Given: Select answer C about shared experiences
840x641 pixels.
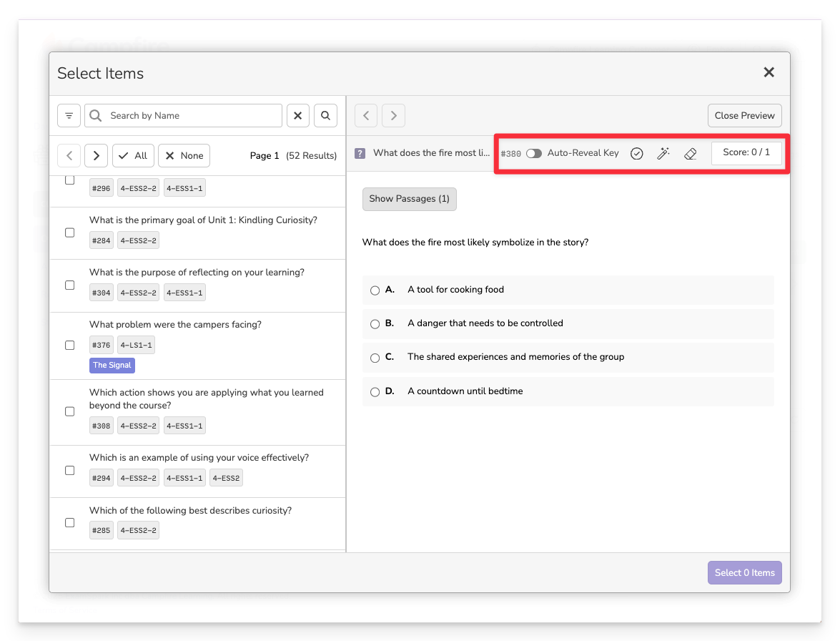Looking at the screenshot, I should pos(375,358).
